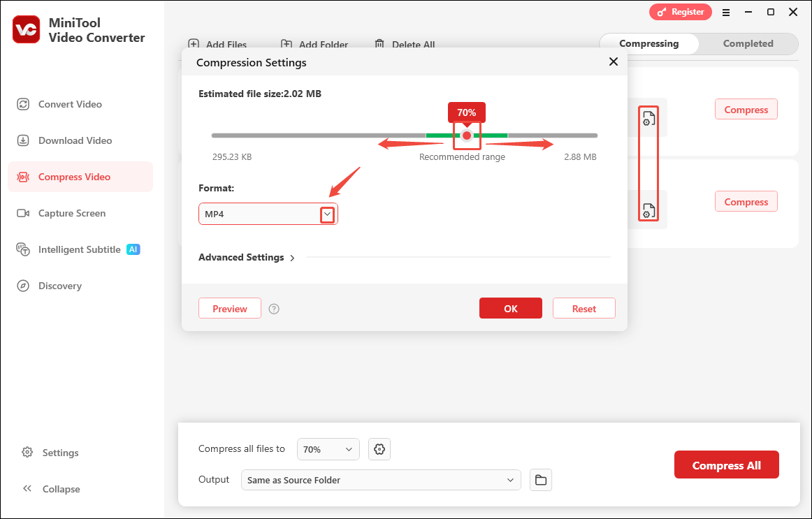This screenshot has width=812, height=519.
Task: Close the Compression Settings dialog
Action: [614, 61]
